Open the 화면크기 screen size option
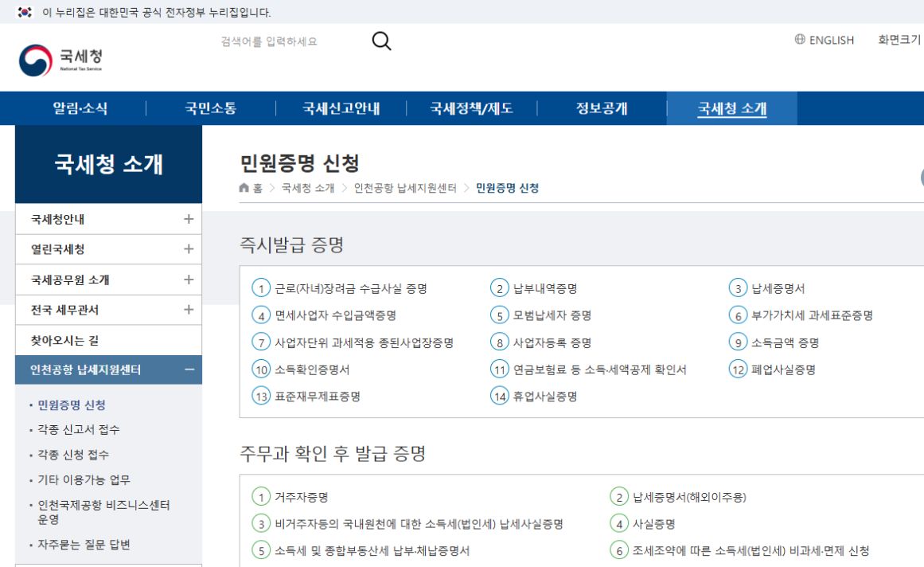 click(899, 40)
